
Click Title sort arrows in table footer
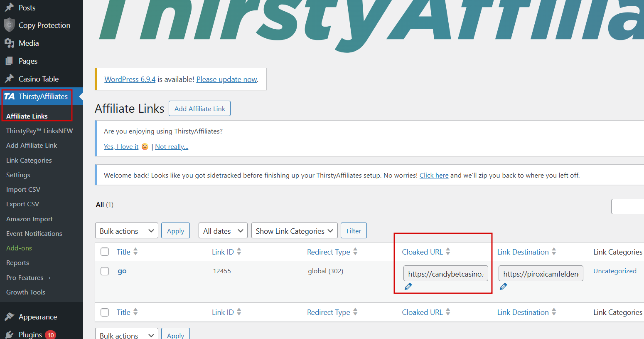pos(135,312)
